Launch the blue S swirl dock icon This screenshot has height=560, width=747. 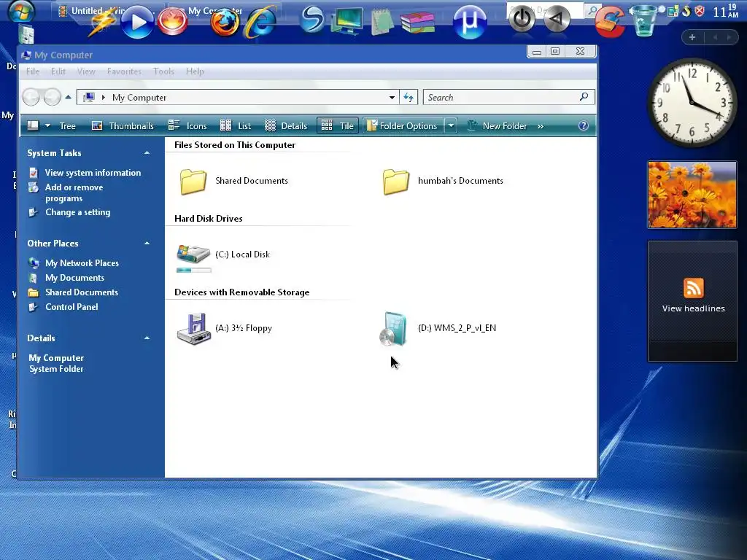tap(312, 20)
